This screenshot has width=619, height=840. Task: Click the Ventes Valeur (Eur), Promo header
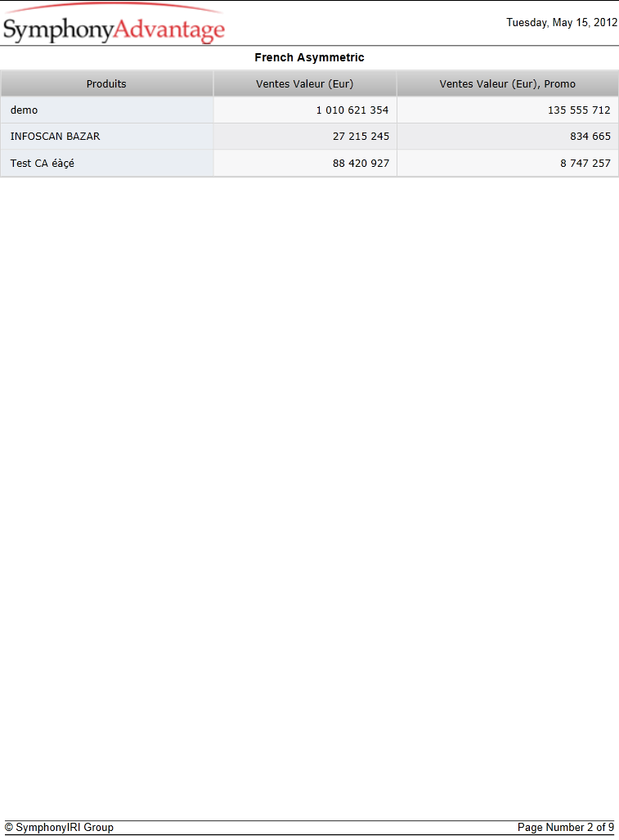pyautogui.click(x=508, y=83)
